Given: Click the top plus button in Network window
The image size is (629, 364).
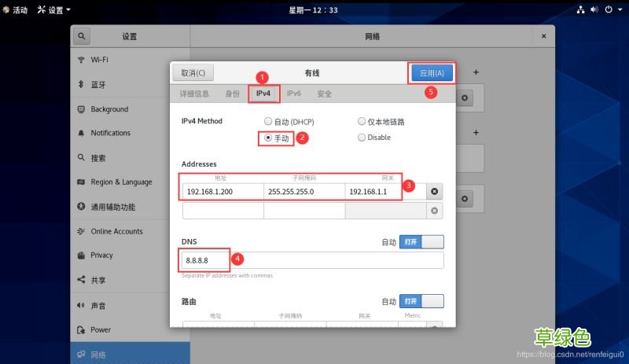Looking at the screenshot, I should pyautogui.click(x=476, y=72).
